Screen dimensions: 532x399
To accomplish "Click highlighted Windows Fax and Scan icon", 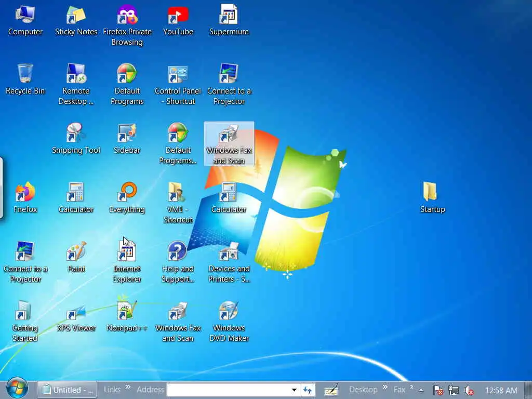I will (229, 144).
